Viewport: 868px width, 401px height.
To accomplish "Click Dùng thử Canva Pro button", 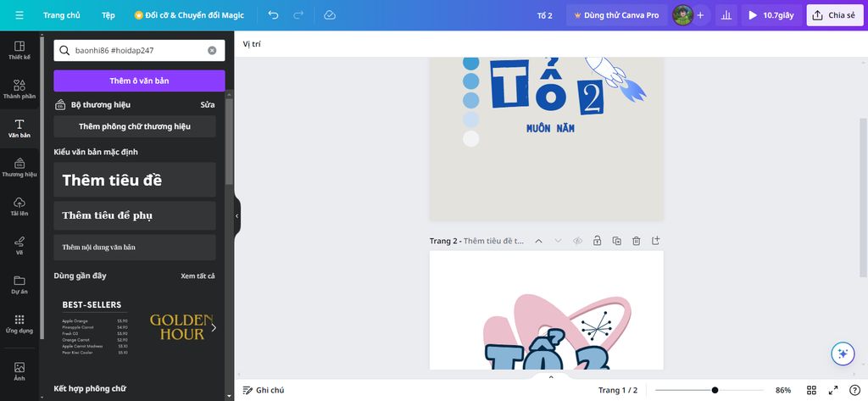I will point(617,15).
